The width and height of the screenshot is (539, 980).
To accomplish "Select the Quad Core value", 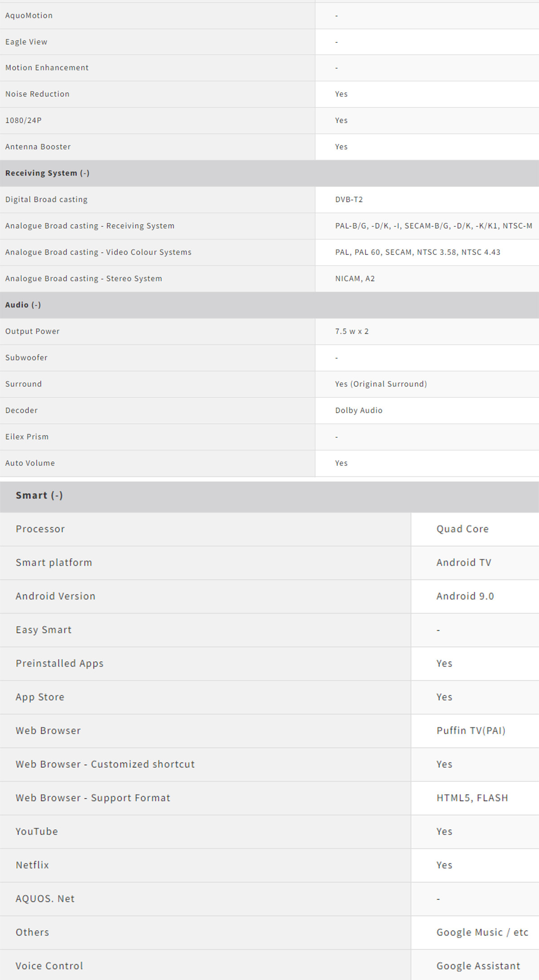I will [463, 529].
